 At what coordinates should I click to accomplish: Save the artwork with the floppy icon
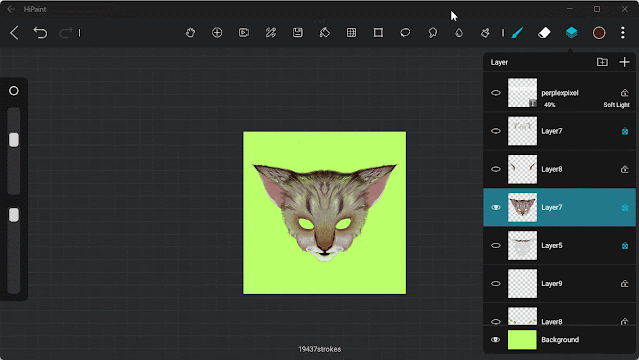click(297, 33)
